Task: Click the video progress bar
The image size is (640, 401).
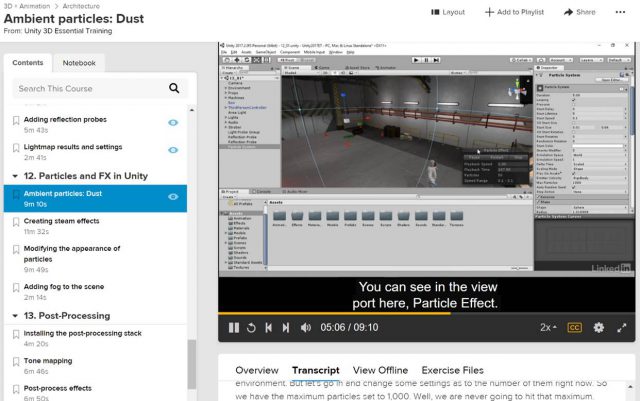Action: pyautogui.click(x=427, y=314)
